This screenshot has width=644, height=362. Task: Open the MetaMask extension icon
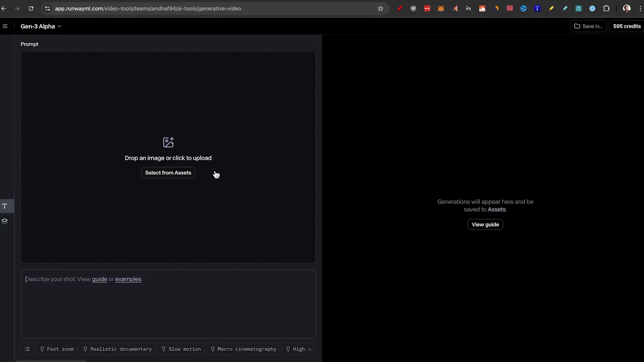[441, 8]
